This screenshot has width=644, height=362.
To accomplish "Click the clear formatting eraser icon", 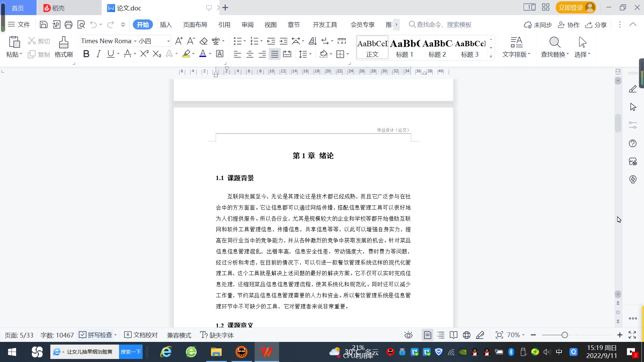I will [204, 41].
